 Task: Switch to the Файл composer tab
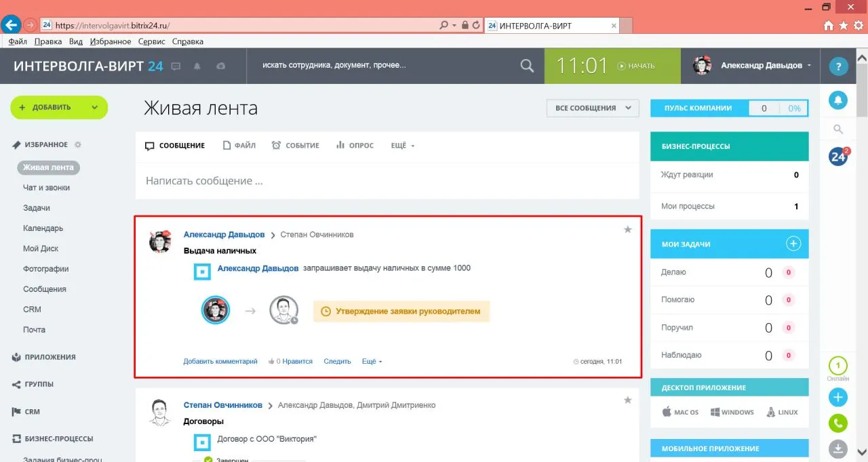239,146
